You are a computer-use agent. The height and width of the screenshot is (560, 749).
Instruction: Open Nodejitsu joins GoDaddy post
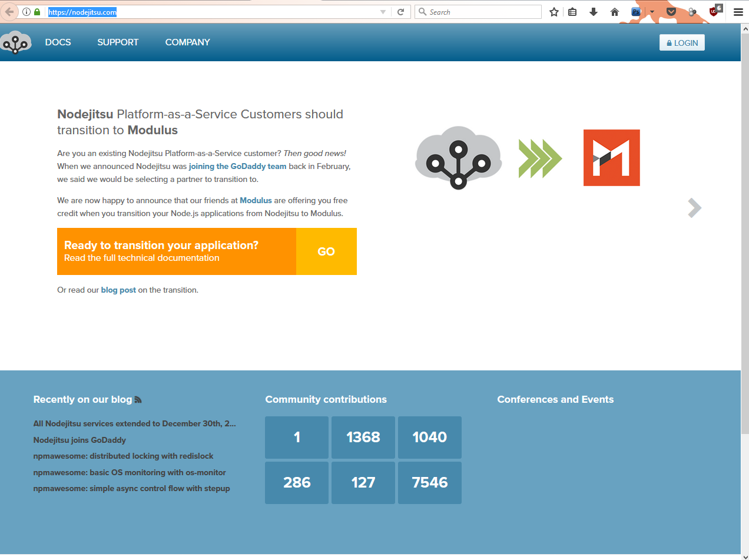(79, 440)
